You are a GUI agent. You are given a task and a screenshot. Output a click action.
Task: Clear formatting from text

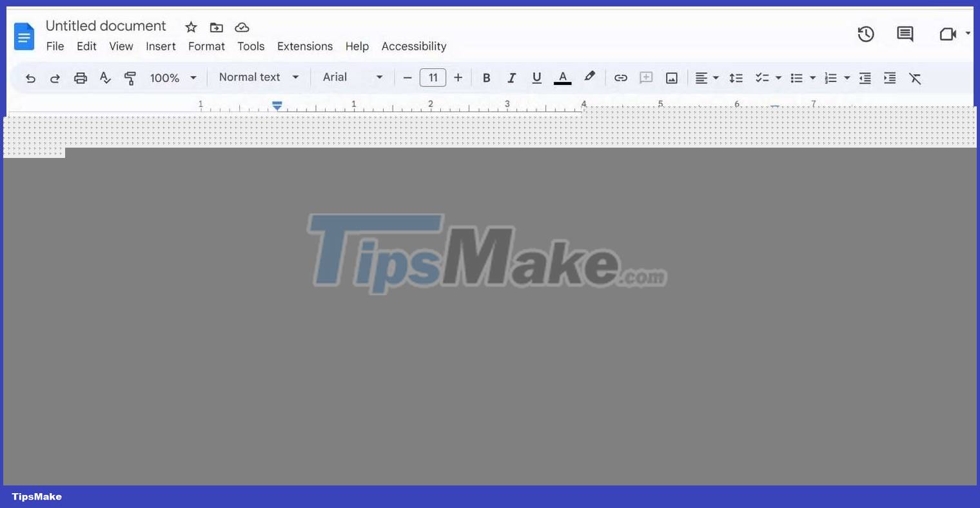coord(916,77)
